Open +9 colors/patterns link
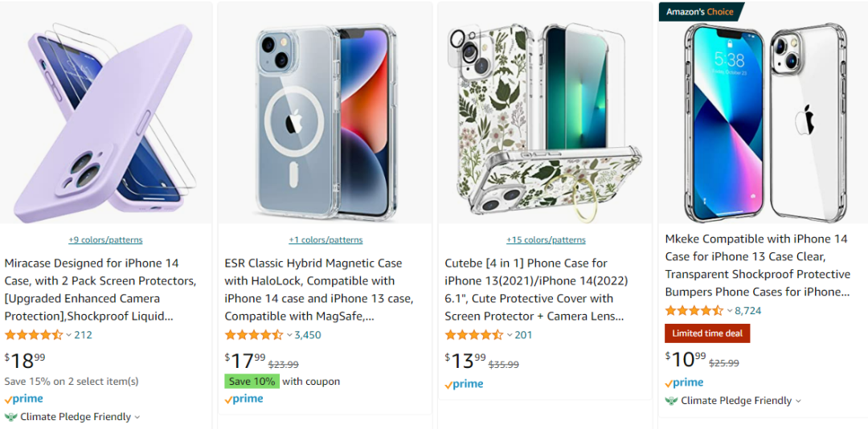The image size is (868, 429). (105, 239)
